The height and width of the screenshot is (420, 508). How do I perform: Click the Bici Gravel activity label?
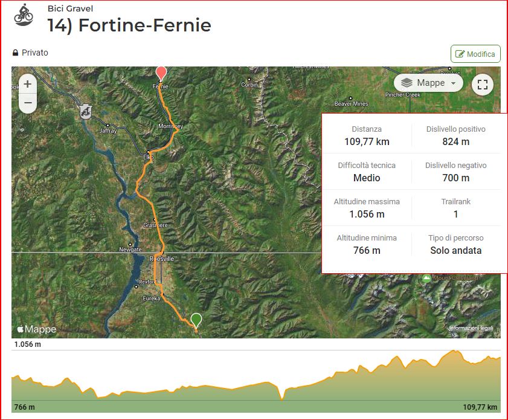[x=70, y=8]
